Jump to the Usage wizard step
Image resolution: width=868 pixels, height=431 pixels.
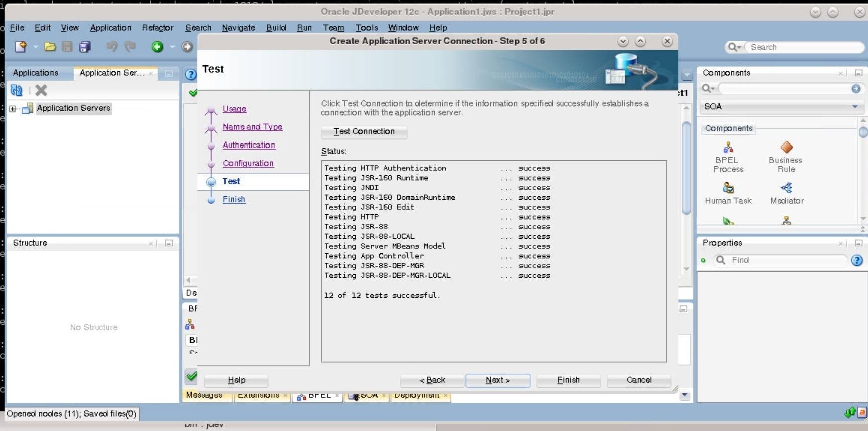[x=234, y=109]
